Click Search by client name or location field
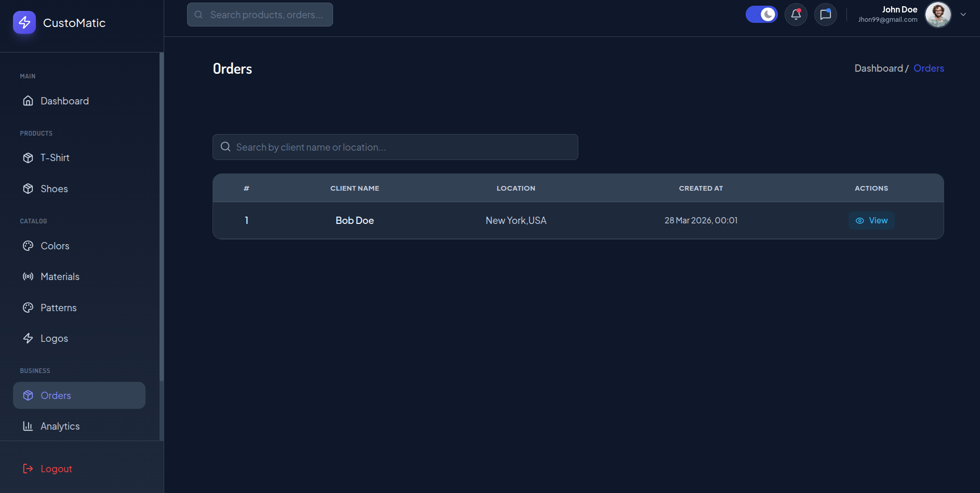The width and height of the screenshot is (980, 493). tap(395, 147)
